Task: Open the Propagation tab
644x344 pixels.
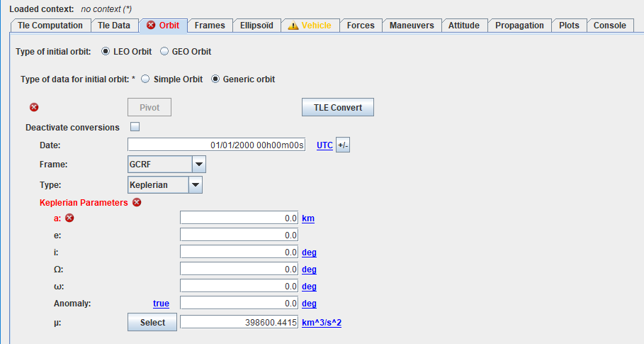Action: tap(519, 26)
